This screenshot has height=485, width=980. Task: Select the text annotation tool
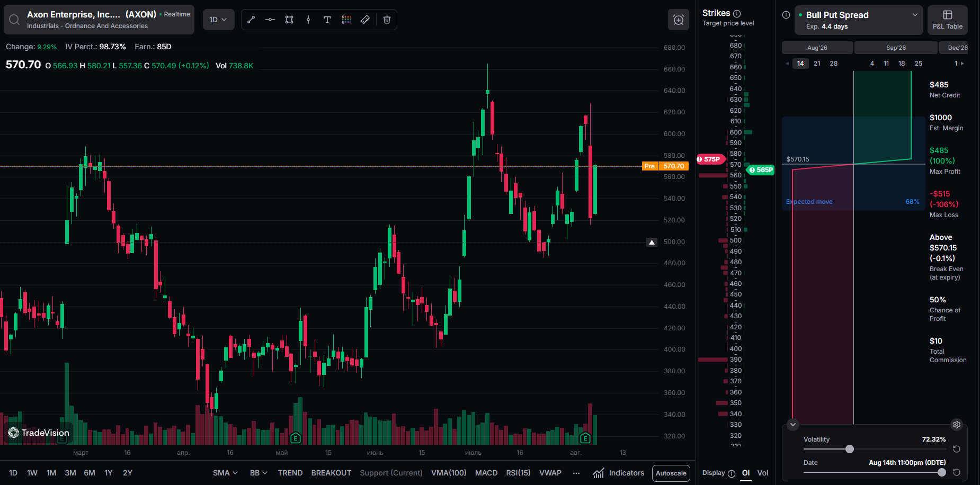[x=327, y=20]
